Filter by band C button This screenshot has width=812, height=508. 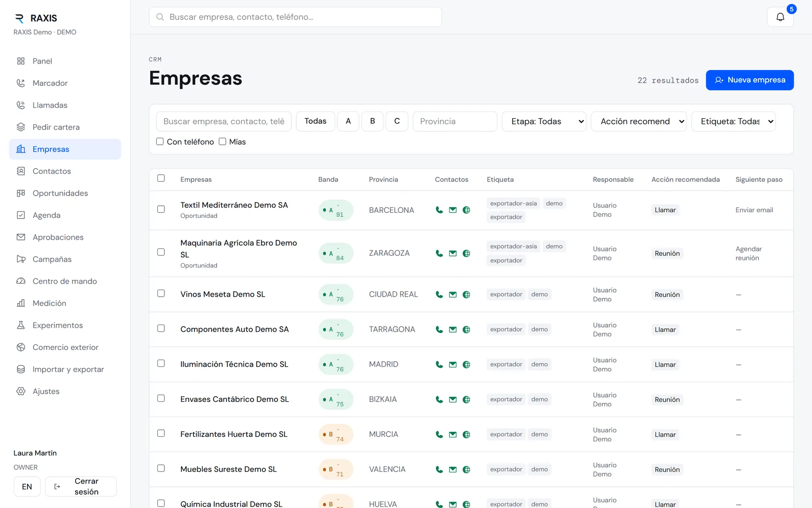[397, 121]
